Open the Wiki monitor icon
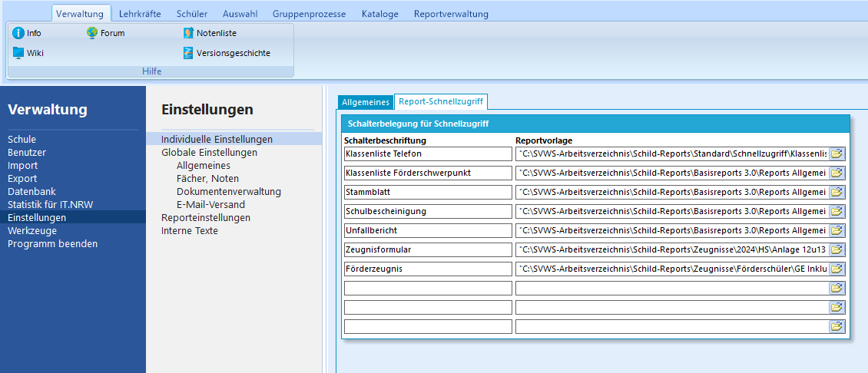 (18, 53)
